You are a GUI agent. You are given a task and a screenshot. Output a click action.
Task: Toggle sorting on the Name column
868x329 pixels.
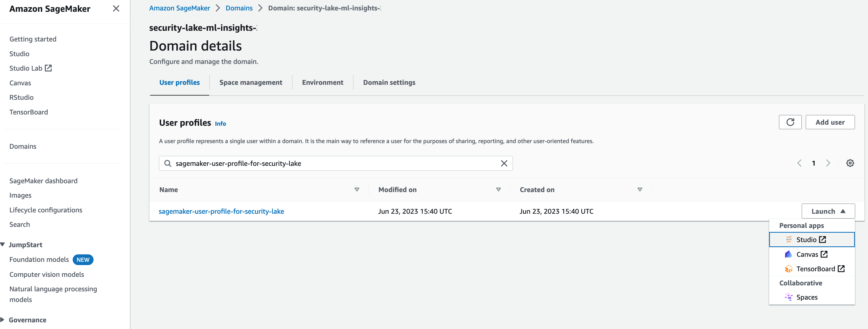[357, 189]
